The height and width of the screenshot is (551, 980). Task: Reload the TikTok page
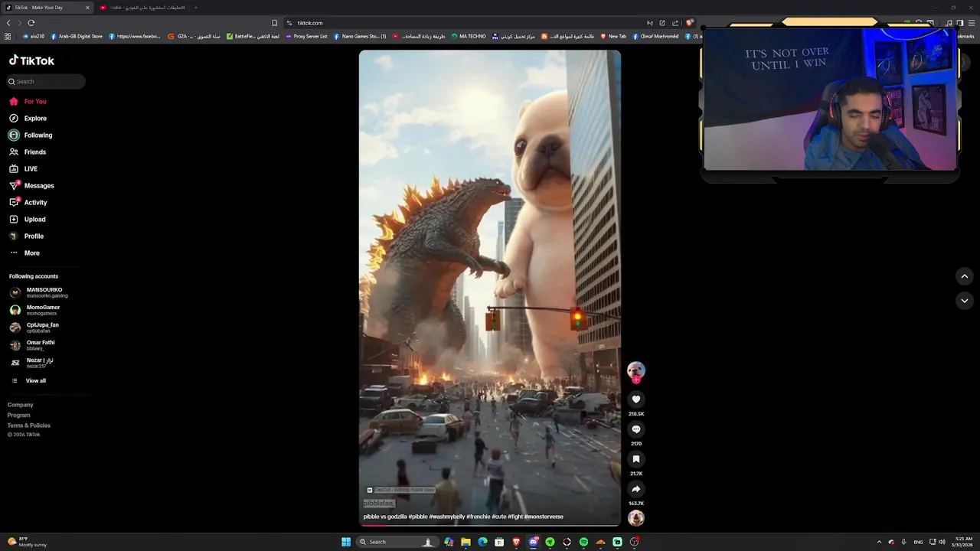pyautogui.click(x=31, y=23)
